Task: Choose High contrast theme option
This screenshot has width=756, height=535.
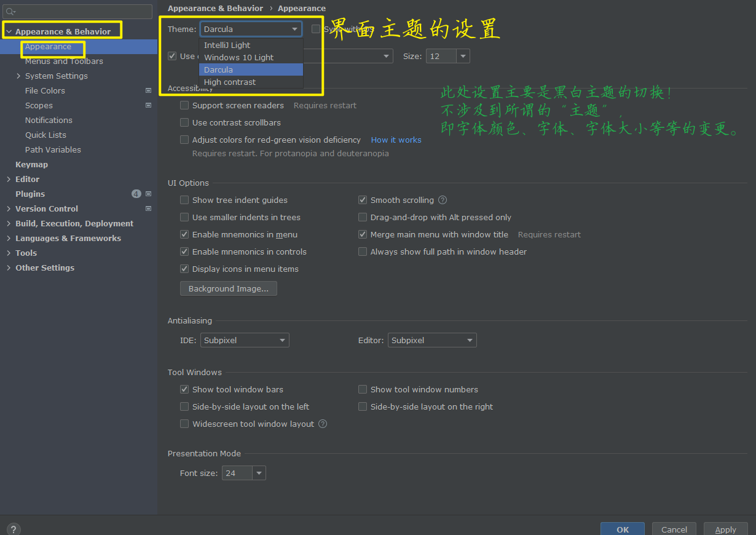Action: click(x=251, y=82)
